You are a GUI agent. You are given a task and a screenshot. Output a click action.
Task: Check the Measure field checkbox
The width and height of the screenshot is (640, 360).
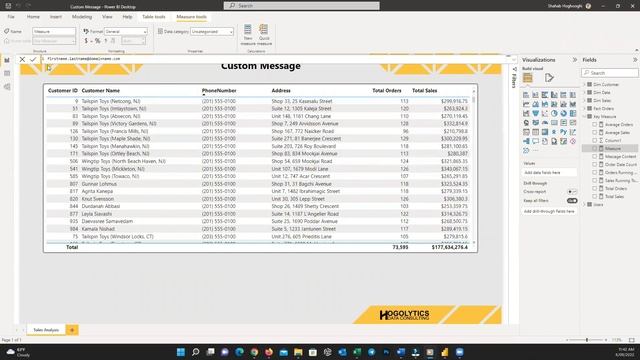595,149
